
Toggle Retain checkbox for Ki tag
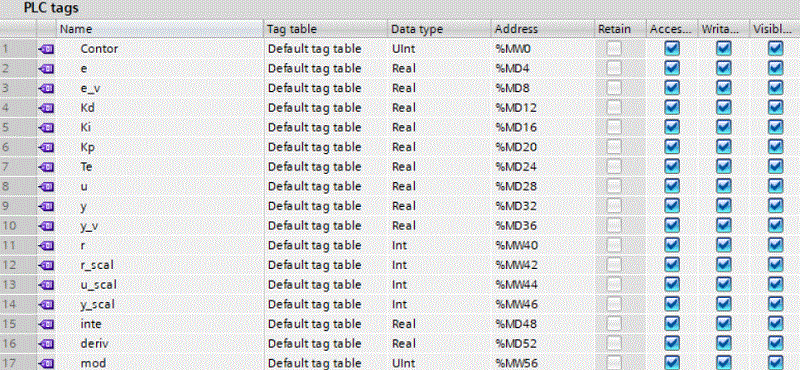(x=614, y=128)
